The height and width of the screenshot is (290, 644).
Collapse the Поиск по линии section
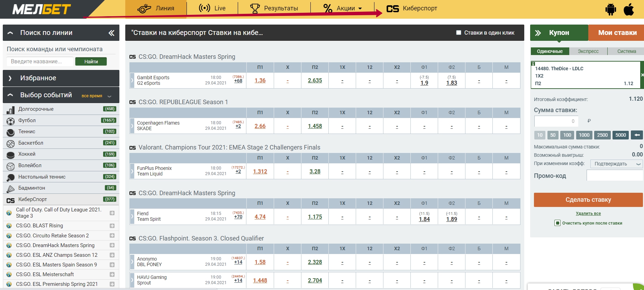[x=10, y=33]
